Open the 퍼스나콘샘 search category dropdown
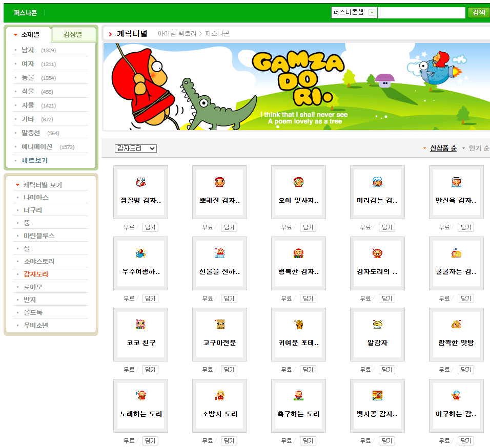The width and height of the screenshot is (490, 448). (x=354, y=12)
